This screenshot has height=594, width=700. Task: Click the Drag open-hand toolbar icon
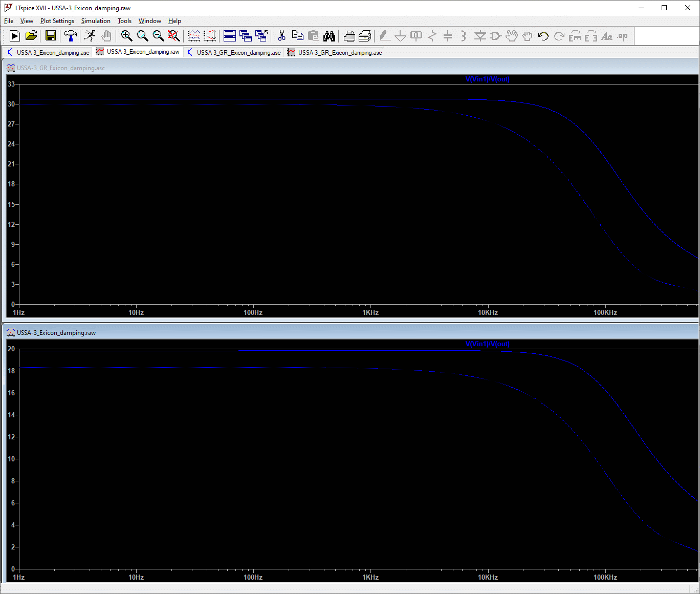click(x=527, y=36)
